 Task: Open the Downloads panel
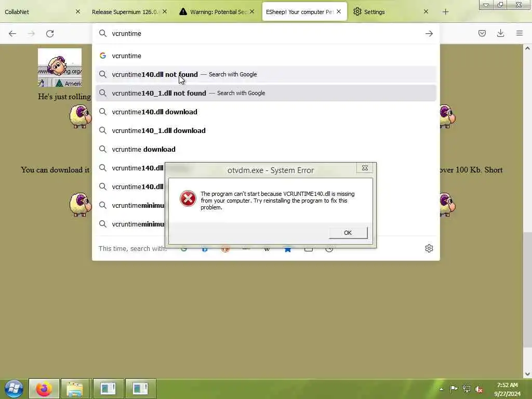500,33
